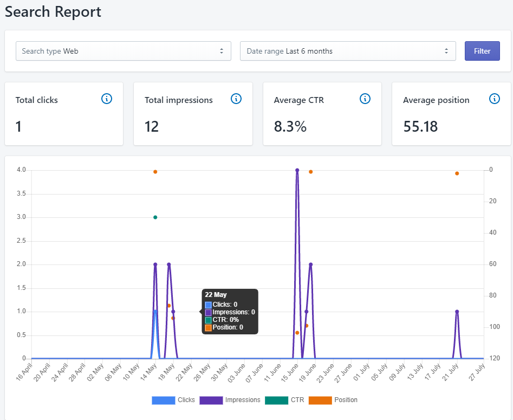The width and height of the screenshot is (513, 420).
Task: Click the 100 right axis value
Action: coord(495,327)
